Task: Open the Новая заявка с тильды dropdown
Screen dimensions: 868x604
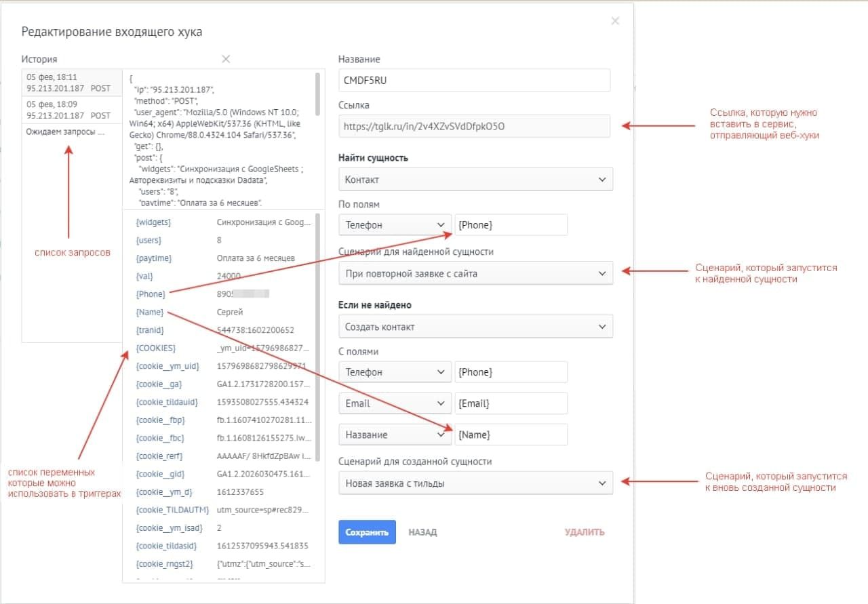Action: pyautogui.click(x=475, y=483)
